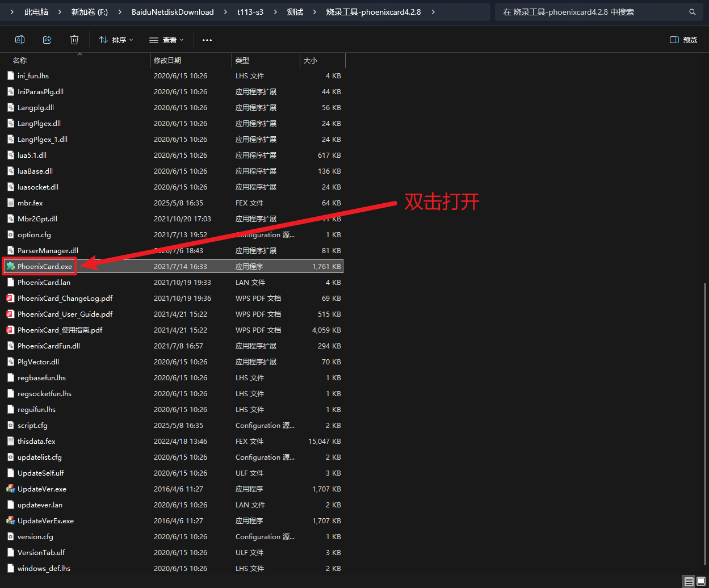The width and height of the screenshot is (709, 588).
Task: Expand chevron after 烧录工具-phoenixcard4.2.8 breadcrumb
Action: click(x=434, y=12)
